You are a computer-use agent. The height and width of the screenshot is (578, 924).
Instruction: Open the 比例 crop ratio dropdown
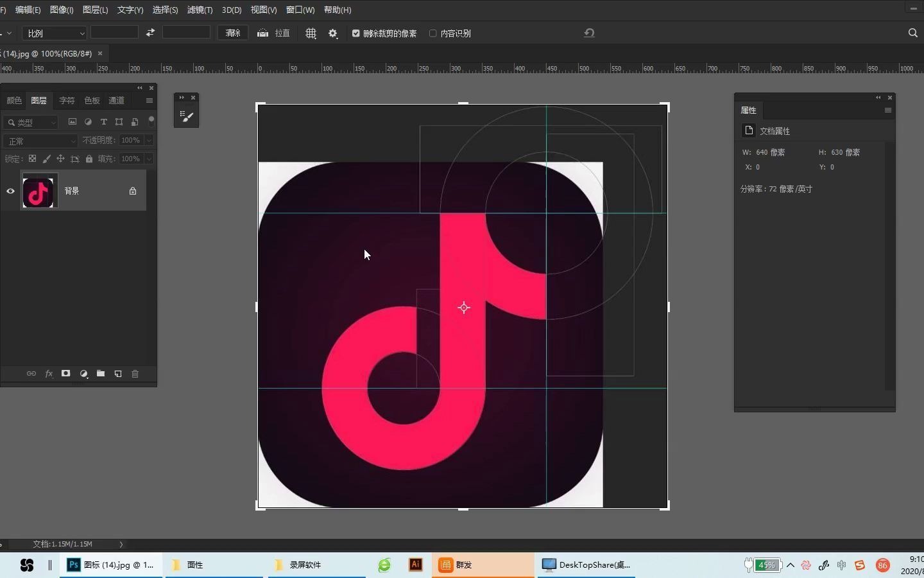coord(55,33)
